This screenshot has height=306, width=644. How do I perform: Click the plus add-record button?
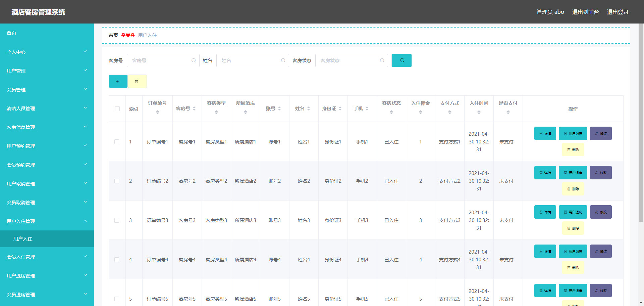tap(118, 81)
